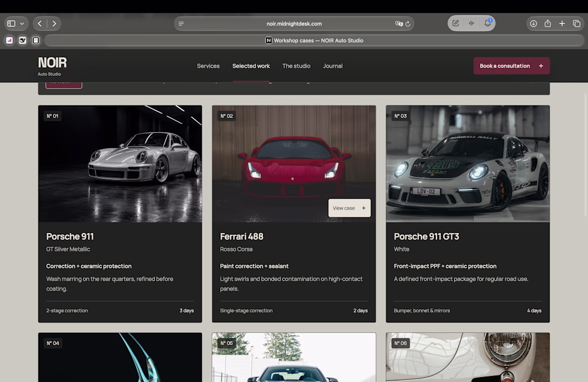Show downloads icon in toolbar
Screen dimensions: 588x382
[533, 24]
